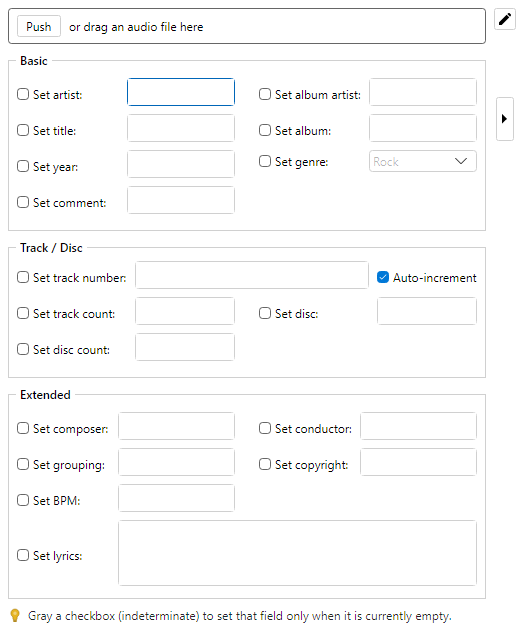Check the Set composer checkbox
Viewport: 528px width, 631px height.
[23, 428]
